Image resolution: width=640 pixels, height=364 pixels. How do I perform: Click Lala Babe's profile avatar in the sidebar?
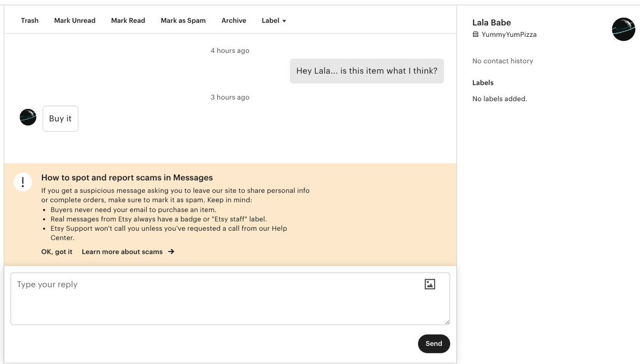(623, 29)
